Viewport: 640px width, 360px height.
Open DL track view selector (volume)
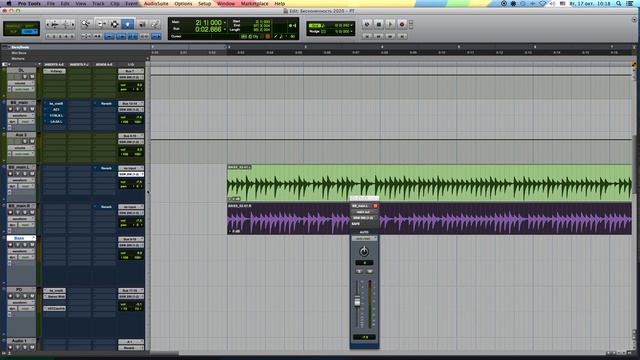[21, 83]
